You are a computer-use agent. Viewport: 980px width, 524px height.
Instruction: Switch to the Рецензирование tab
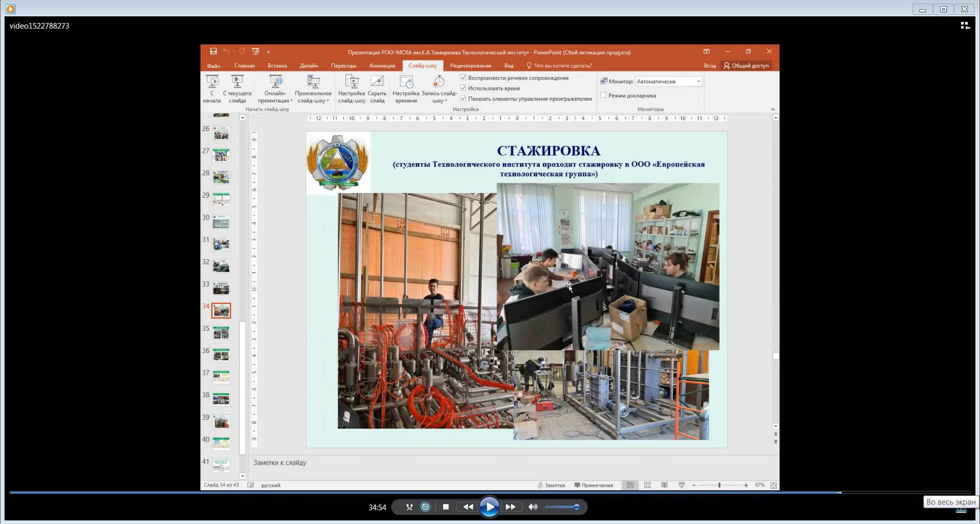(x=471, y=66)
